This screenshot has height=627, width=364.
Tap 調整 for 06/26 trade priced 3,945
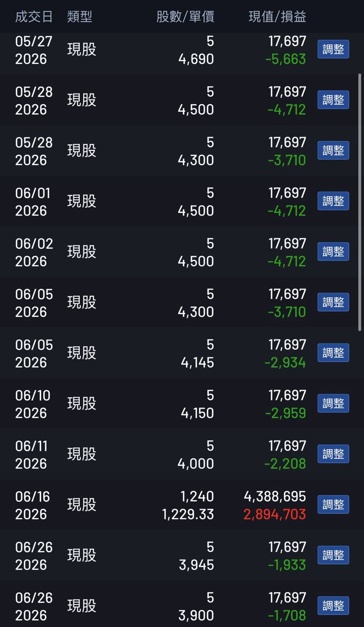pos(333,555)
